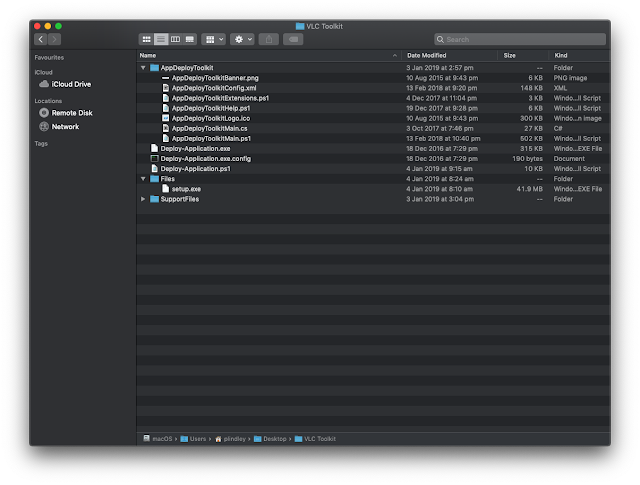Go forward with the right chevron button
The height and width of the screenshot is (485, 640).
(54, 39)
